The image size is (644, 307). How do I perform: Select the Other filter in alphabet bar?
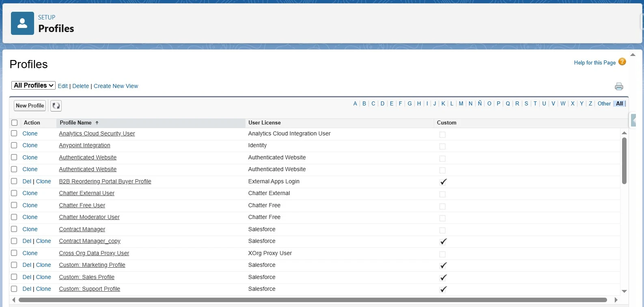click(604, 104)
